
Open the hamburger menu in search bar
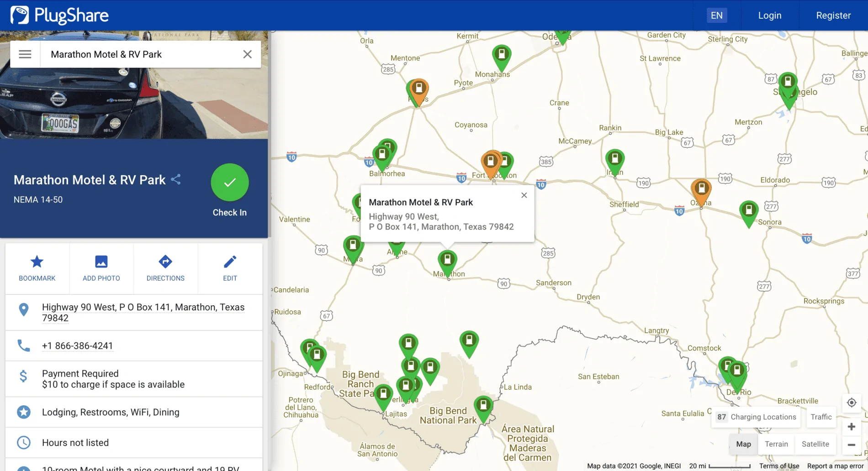25,54
